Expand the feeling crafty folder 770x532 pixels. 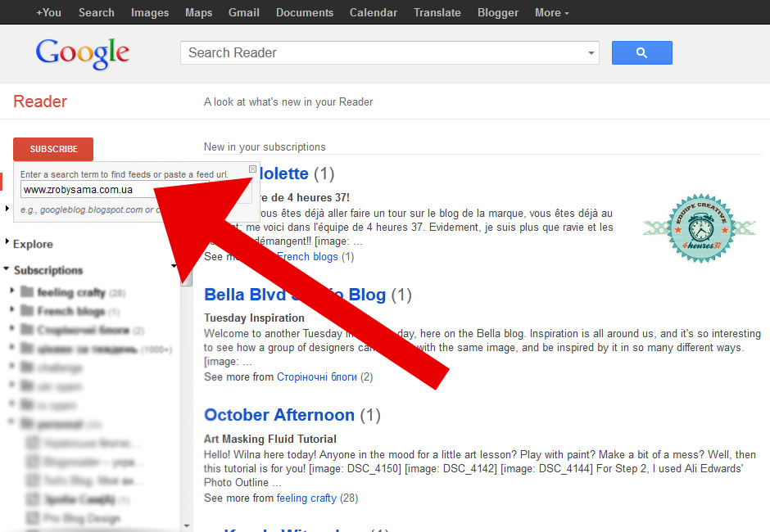[11, 291]
